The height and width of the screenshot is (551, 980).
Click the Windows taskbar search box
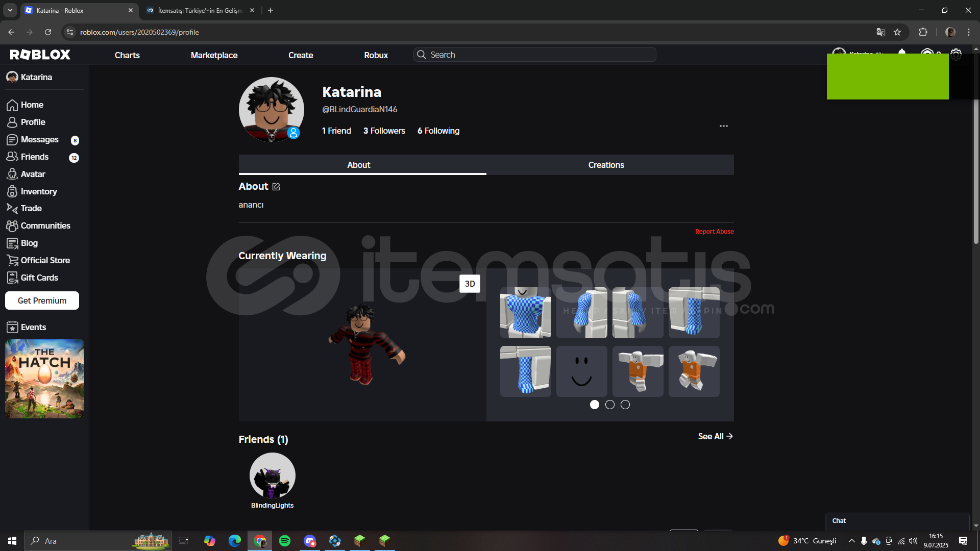coord(97,541)
